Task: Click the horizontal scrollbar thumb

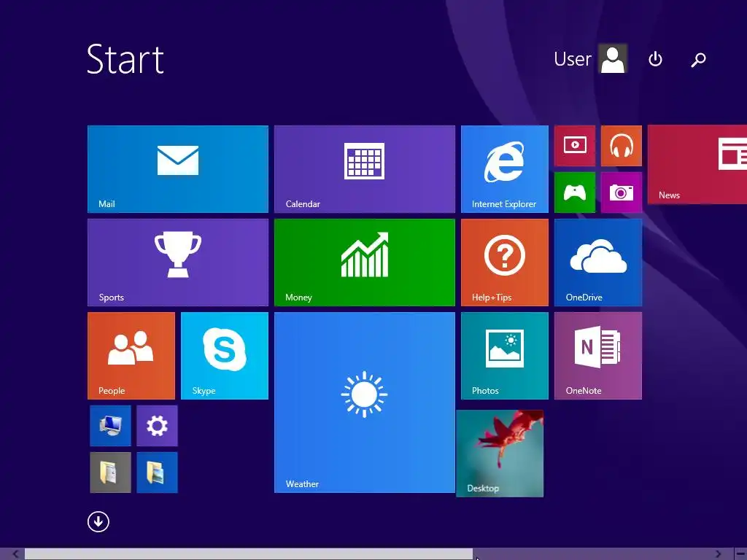Action: click(x=249, y=554)
